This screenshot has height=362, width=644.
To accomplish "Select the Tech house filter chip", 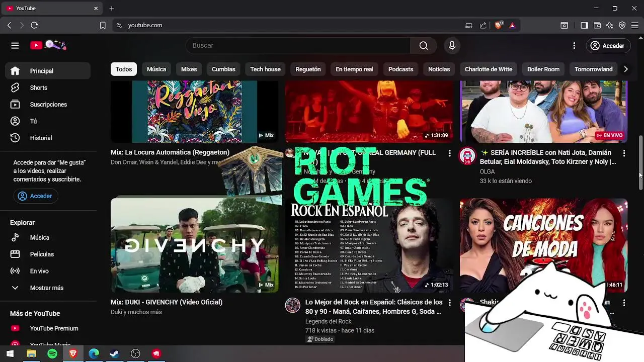I will coord(265,69).
